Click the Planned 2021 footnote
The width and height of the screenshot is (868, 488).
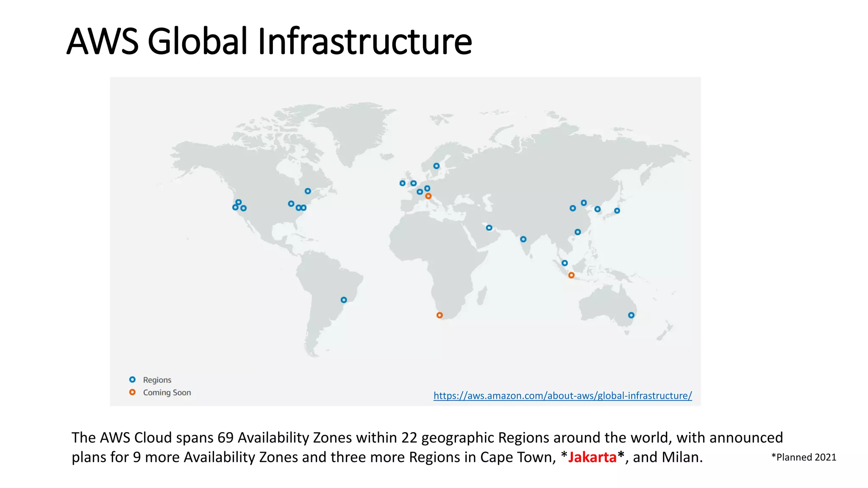click(804, 457)
